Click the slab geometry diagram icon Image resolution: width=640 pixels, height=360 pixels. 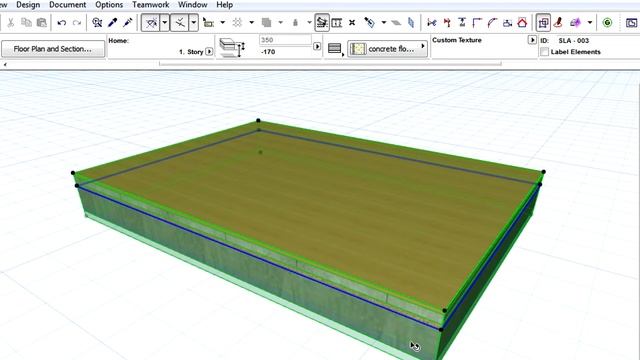(231, 47)
